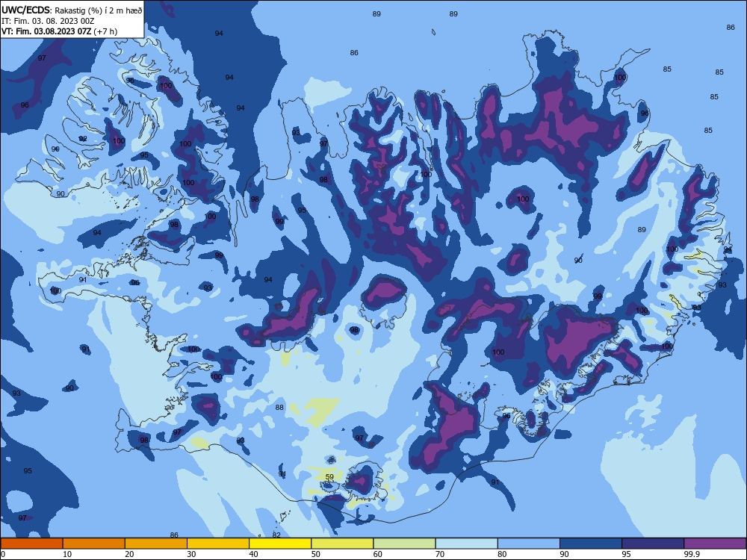
Task: Click the legend tick label '30'
Action: tap(191, 554)
